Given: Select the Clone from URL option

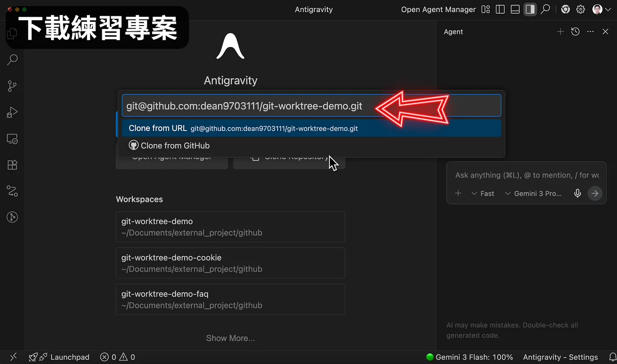Looking at the screenshot, I should pyautogui.click(x=311, y=128).
